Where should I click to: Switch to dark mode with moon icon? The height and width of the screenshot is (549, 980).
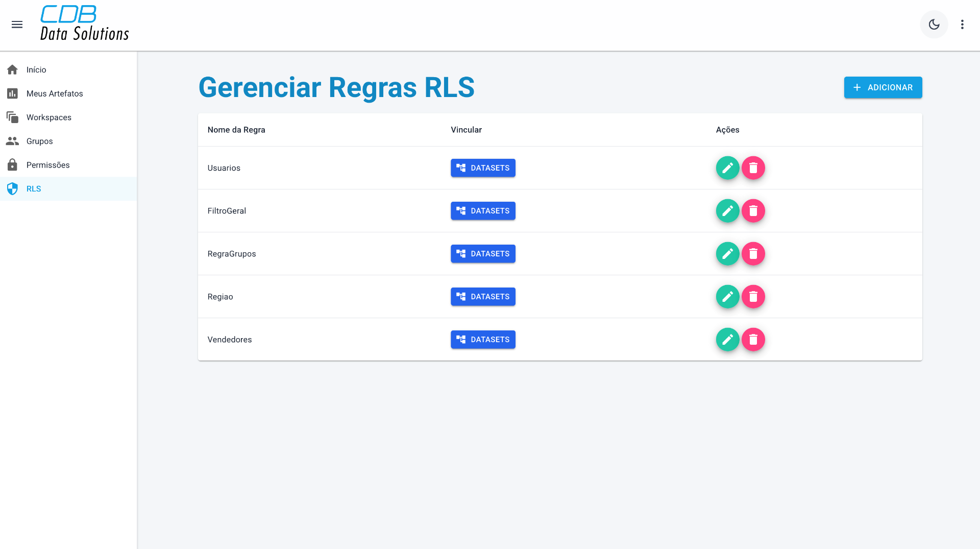click(934, 25)
